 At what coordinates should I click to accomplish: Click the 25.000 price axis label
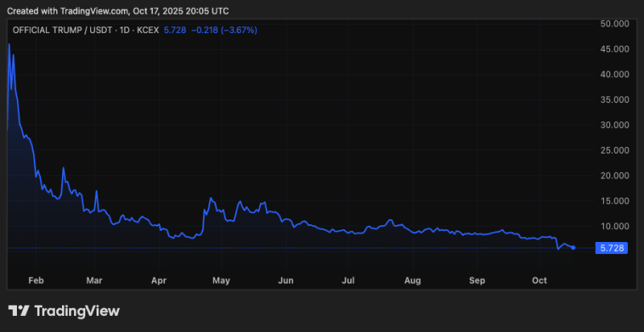coord(613,150)
